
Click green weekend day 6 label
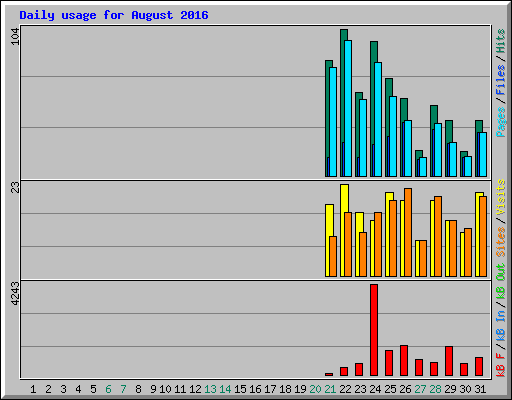coord(108,389)
